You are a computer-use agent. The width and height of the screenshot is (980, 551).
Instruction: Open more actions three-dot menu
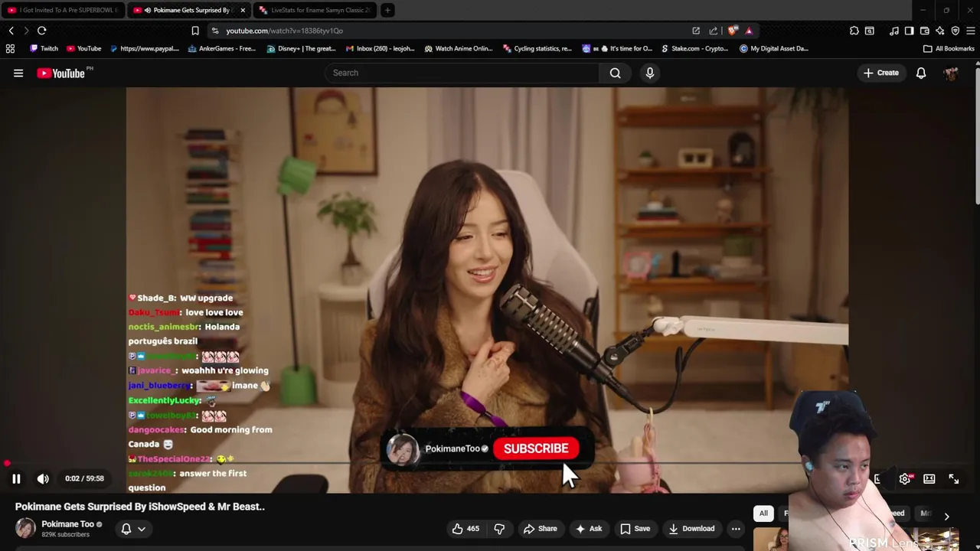[736, 529]
